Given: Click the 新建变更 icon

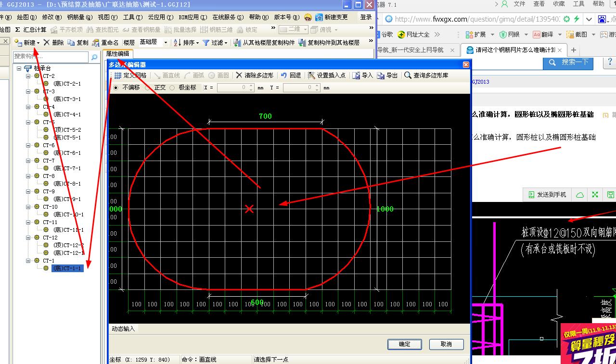Looking at the screenshot, I should [319, 17].
